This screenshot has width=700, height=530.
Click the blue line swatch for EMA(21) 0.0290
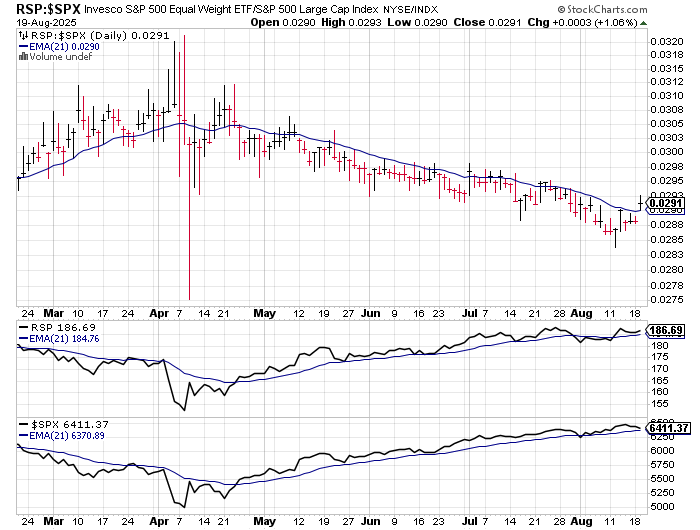[23, 46]
